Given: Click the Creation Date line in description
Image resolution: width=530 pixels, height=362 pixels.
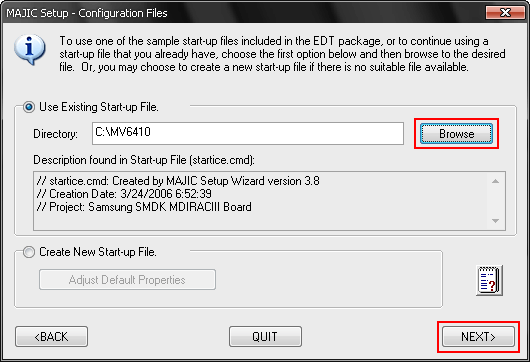Looking at the screenshot, I should coord(124,194).
